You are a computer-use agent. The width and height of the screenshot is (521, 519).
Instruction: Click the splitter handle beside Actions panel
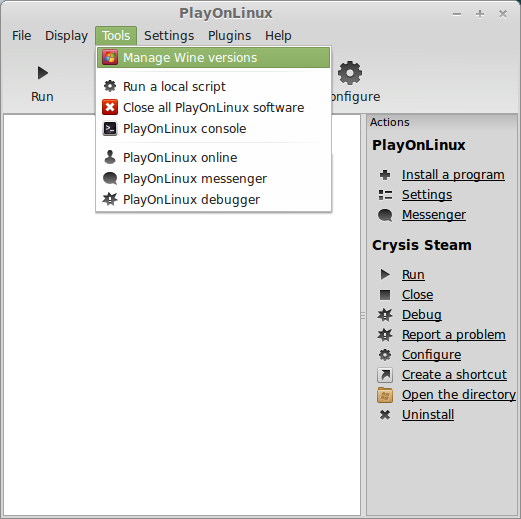coord(363,315)
